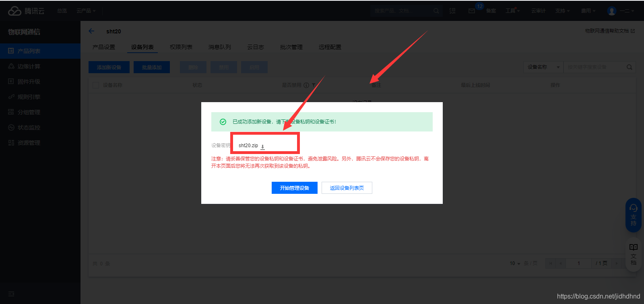644x304 pixels.
Task: Click the 状态监控 sidebar icon
Action: (x=11, y=127)
